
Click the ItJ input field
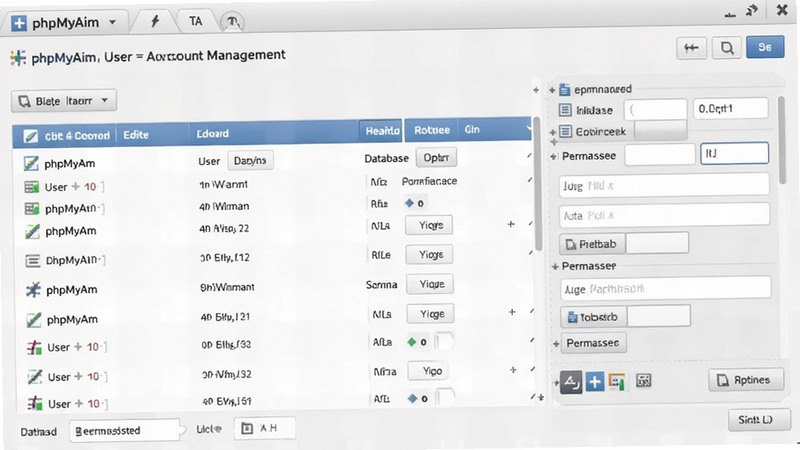point(734,153)
